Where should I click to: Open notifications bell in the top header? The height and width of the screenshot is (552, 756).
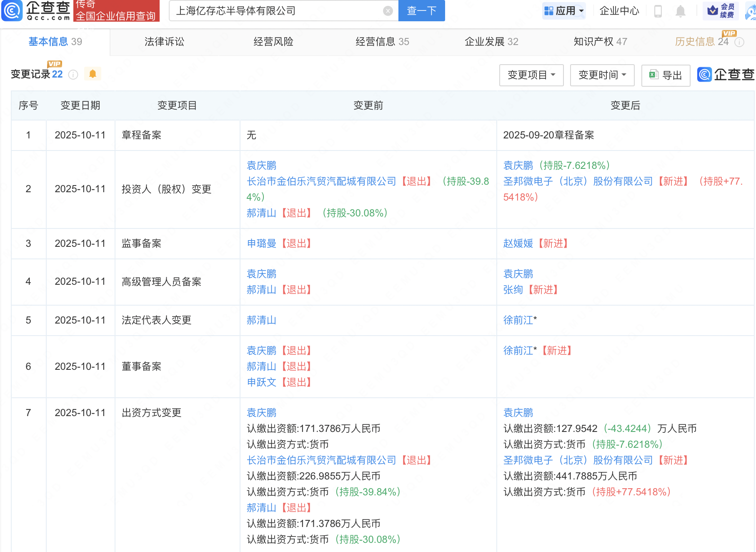tap(680, 11)
